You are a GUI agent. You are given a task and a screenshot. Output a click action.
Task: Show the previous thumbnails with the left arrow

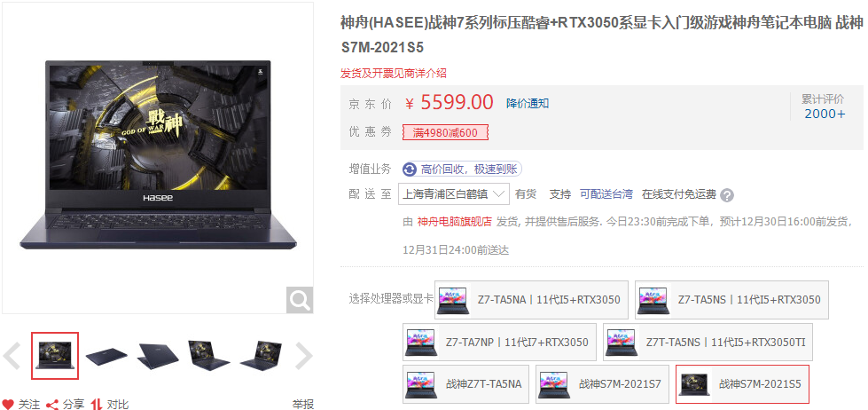click(12, 356)
